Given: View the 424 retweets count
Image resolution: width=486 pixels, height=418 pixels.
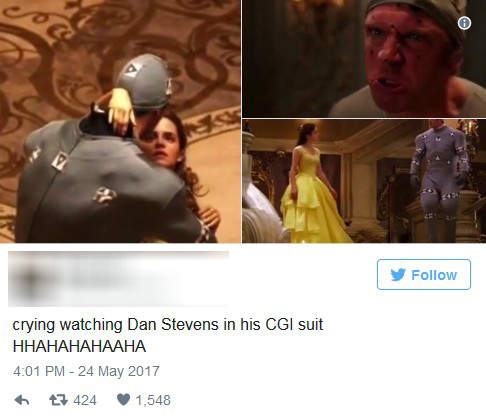Looking at the screenshot, I should tap(85, 400).
